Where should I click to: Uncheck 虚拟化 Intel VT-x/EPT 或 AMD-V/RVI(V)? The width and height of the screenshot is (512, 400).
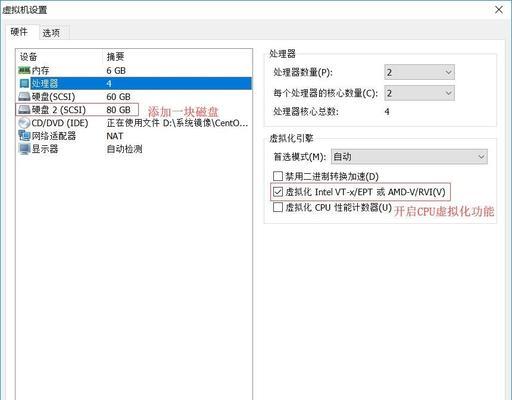[278, 192]
